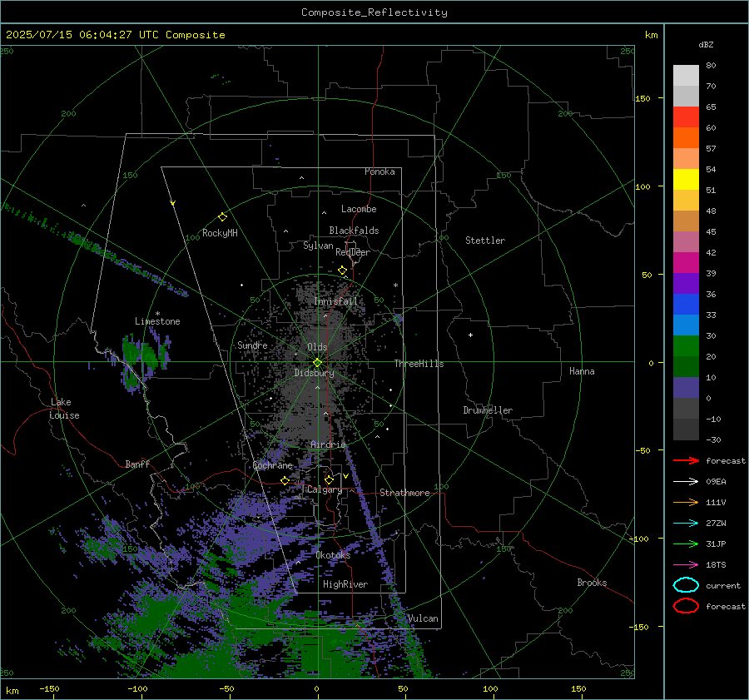Click yellow diamond marker beside RockyMH
The image size is (749, 700).
point(222,217)
